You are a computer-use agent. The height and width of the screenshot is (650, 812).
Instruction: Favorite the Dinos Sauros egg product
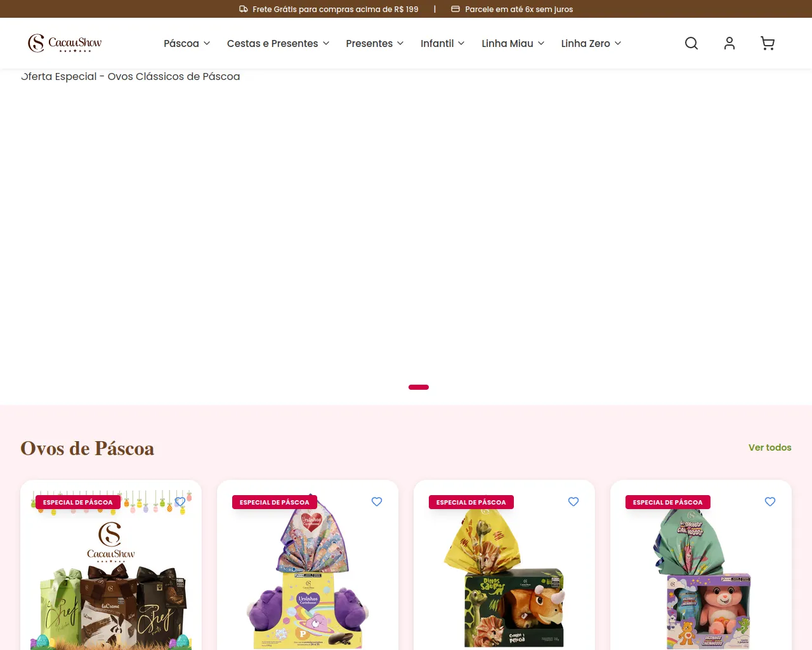click(573, 501)
